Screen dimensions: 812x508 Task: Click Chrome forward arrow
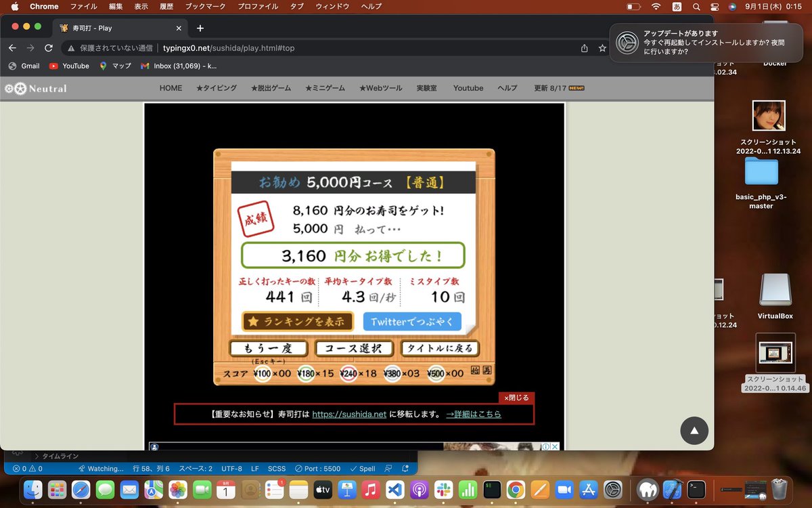coord(30,48)
